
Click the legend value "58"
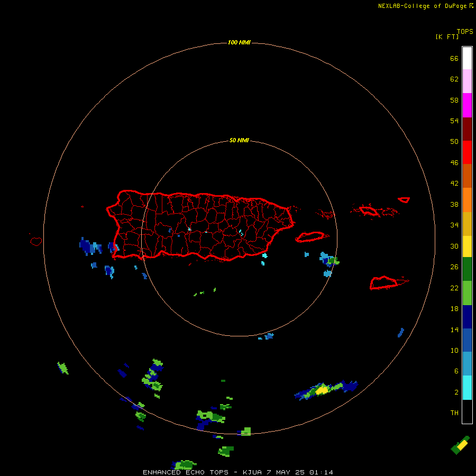coord(454,100)
